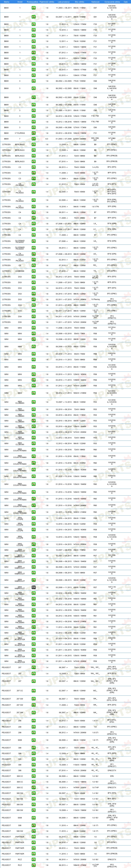Image resolution: width=131 pixels, height=868 pixels.
Task: Select the 1.4 LPG body cell
Action: (x=95, y=167)
